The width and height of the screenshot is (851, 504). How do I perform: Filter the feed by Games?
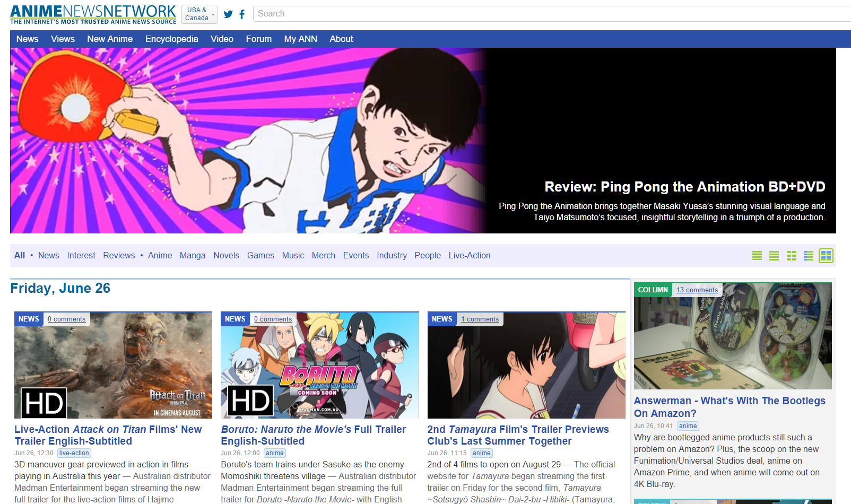pyautogui.click(x=260, y=255)
